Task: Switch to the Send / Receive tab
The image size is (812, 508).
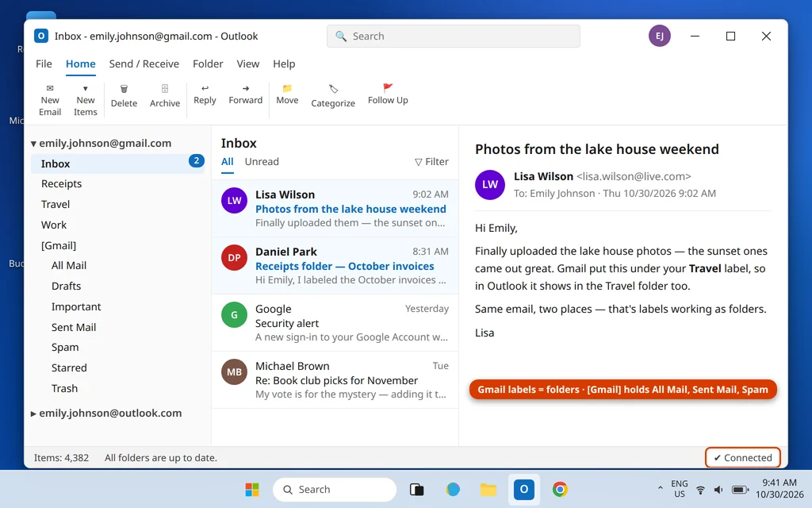Action: click(144, 63)
